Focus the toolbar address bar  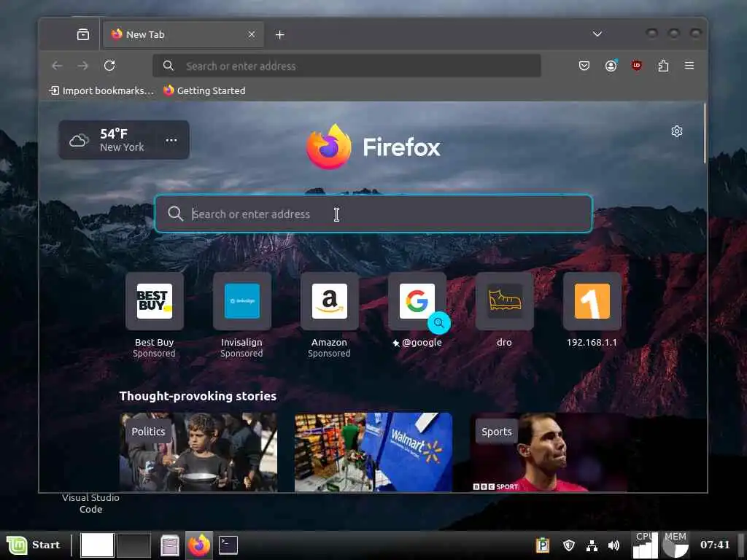[x=347, y=66]
